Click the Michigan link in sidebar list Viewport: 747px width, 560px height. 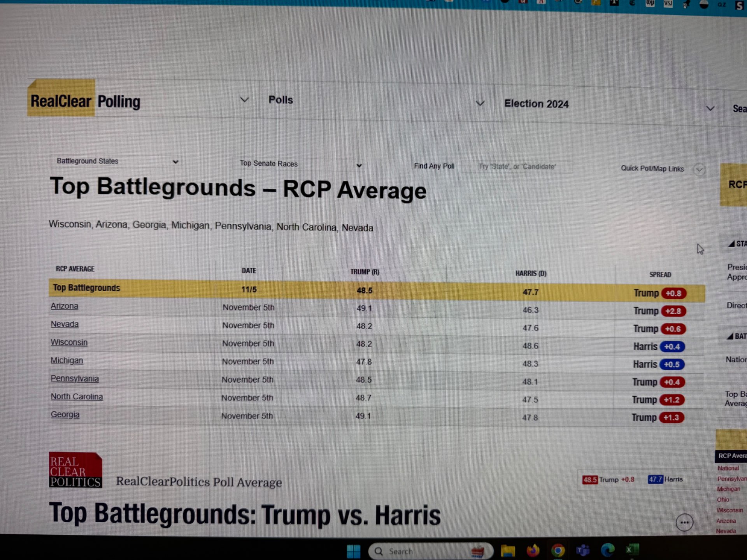(728, 489)
